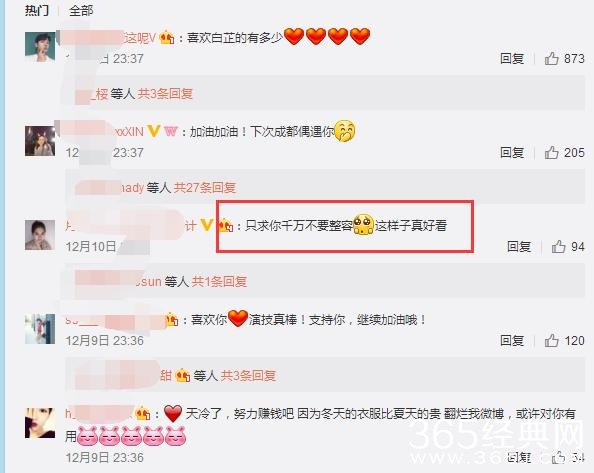Click the pink membership crown icon near xxXIN
This screenshot has width=594, height=473.
[x=171, y=131]
